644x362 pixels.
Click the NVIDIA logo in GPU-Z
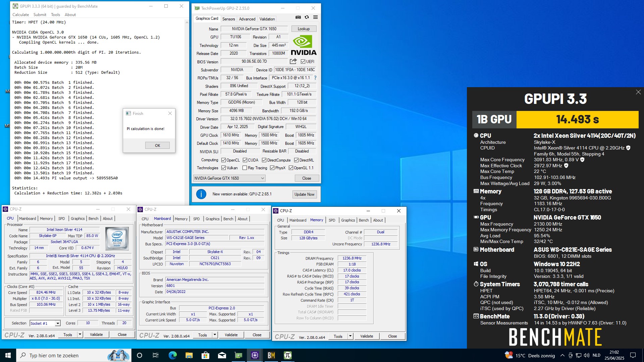click(304, 46)
